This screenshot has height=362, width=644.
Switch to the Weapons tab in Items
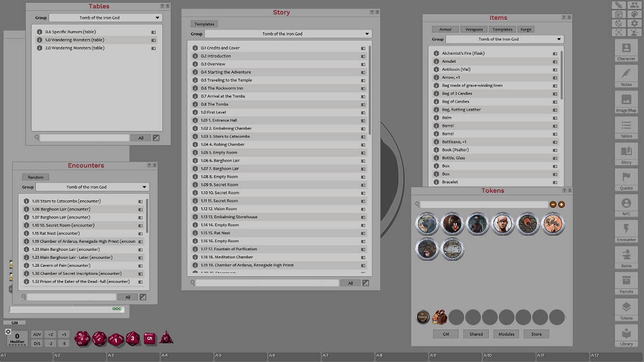click(473, 29)
